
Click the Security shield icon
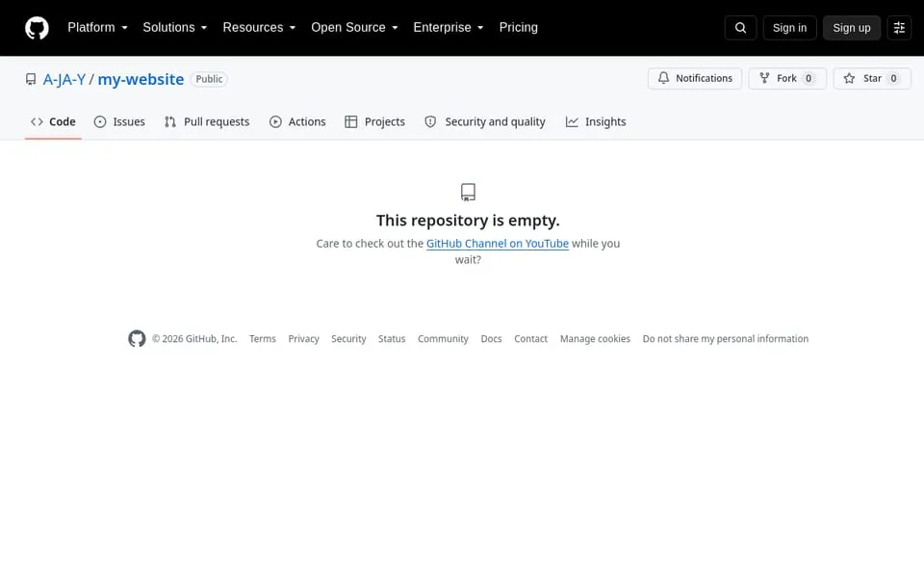[x=431, y=121]
